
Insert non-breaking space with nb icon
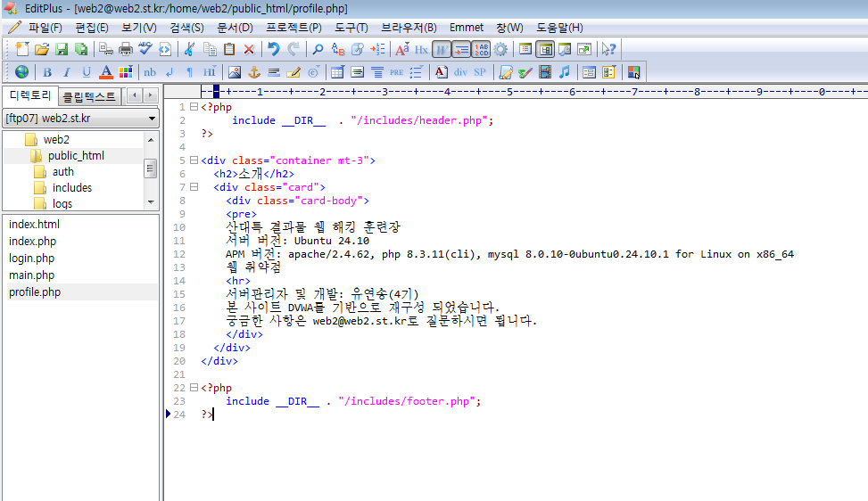(150, 72)
